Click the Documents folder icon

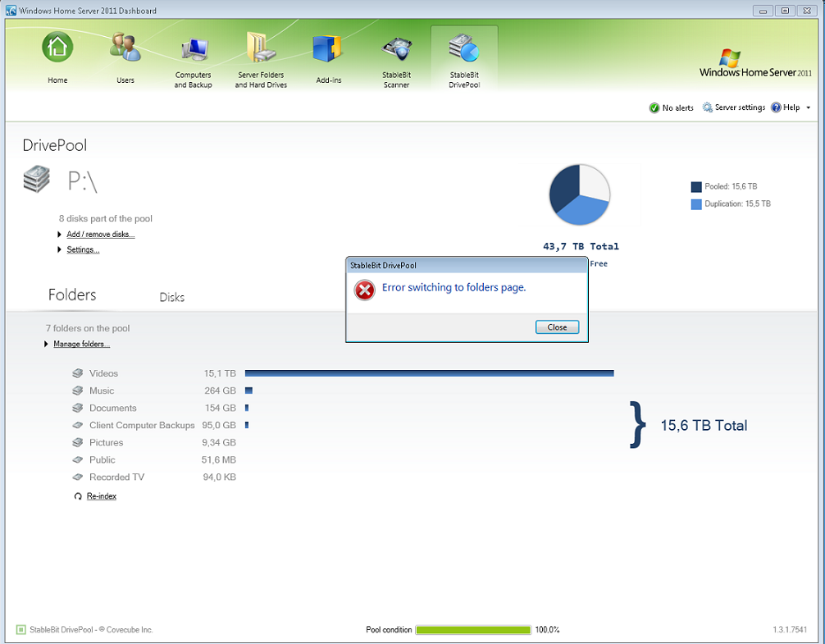click(77, 408)
